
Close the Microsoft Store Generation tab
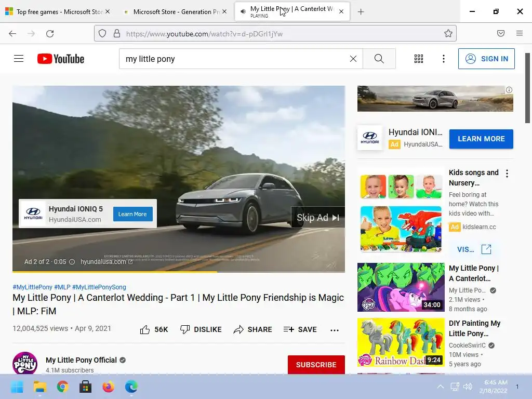(x=224, y=11)
